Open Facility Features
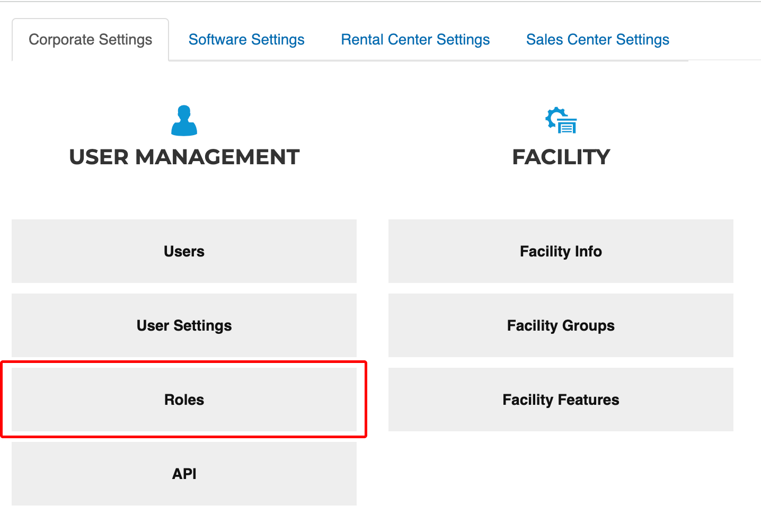This screenshot has height=532, width=761. point(561,400)
